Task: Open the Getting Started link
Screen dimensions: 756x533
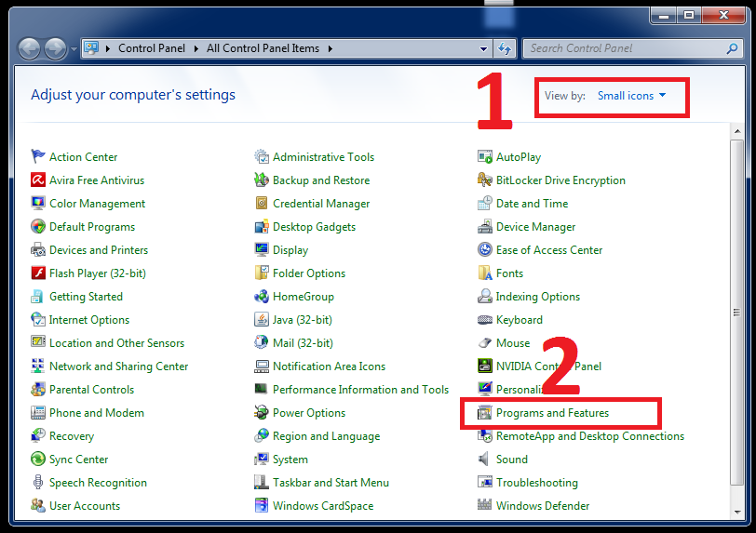Action: 86,297
